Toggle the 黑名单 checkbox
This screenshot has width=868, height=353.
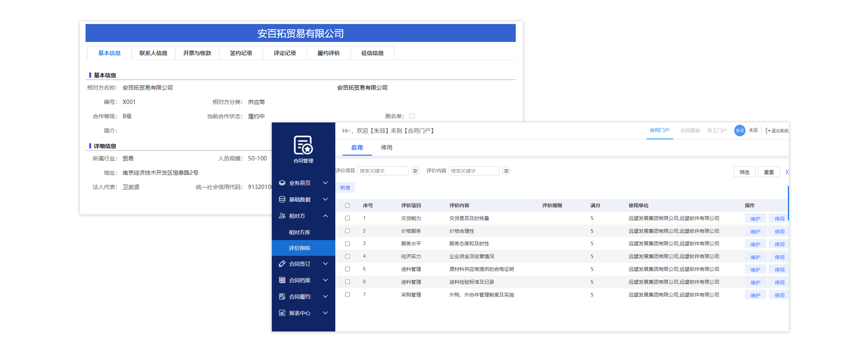tap(412, 116)
